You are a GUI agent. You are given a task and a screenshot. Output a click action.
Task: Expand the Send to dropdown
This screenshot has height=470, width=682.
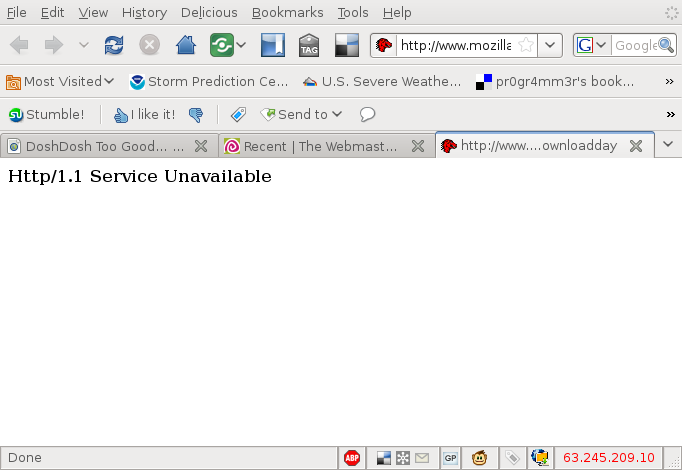click(x=302, y=114)
